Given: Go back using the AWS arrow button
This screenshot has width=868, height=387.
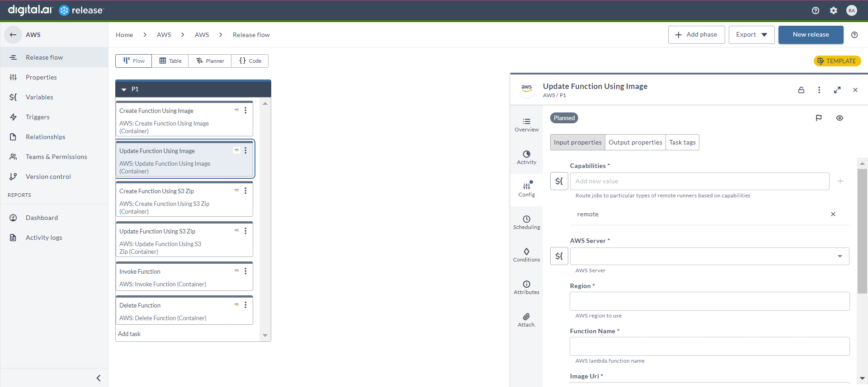Looking at the screenshot, I should coord(13,35).
